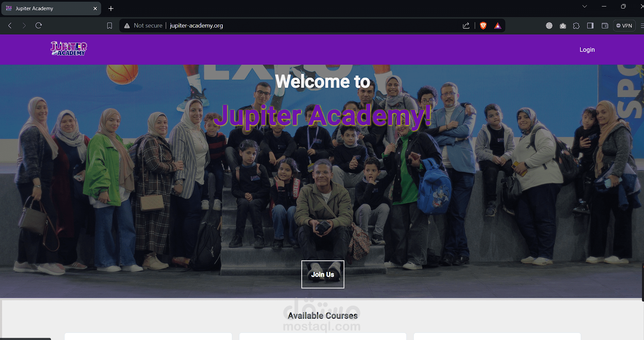The height and width of the screenshot is (340, 644).
Task: Bookmark this page with bookmark icon
Action: coord(109,26)
